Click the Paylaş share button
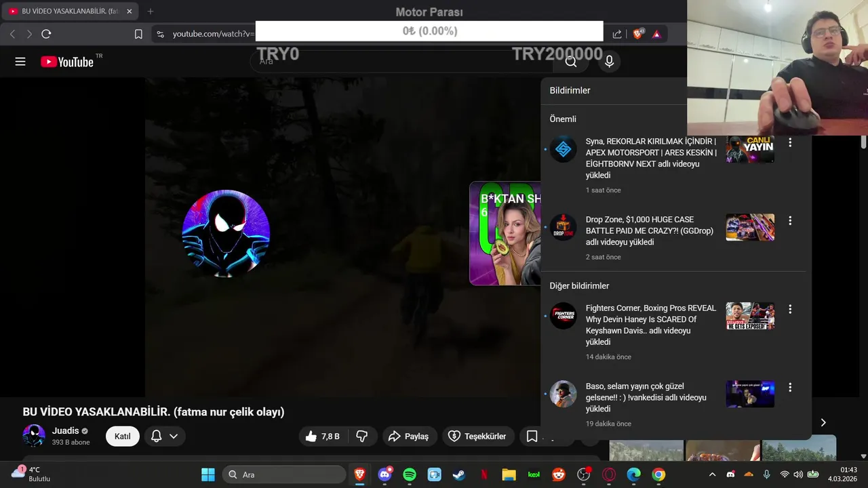This screenshot has width=868, height=488. [x=409, y=436]
